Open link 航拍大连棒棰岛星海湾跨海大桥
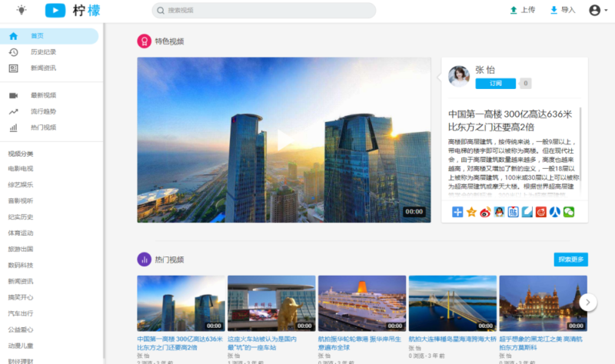The image size is (615, 364). point(453,339)
